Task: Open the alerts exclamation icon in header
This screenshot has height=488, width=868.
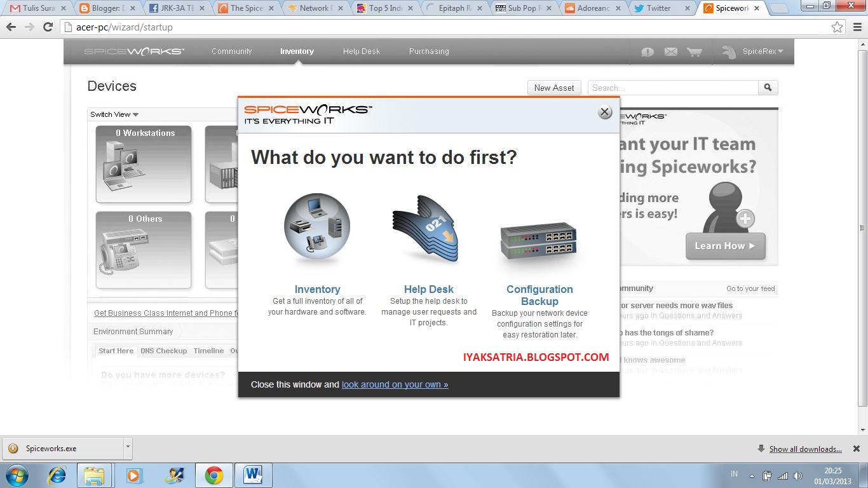Action: tap(648, 52)
